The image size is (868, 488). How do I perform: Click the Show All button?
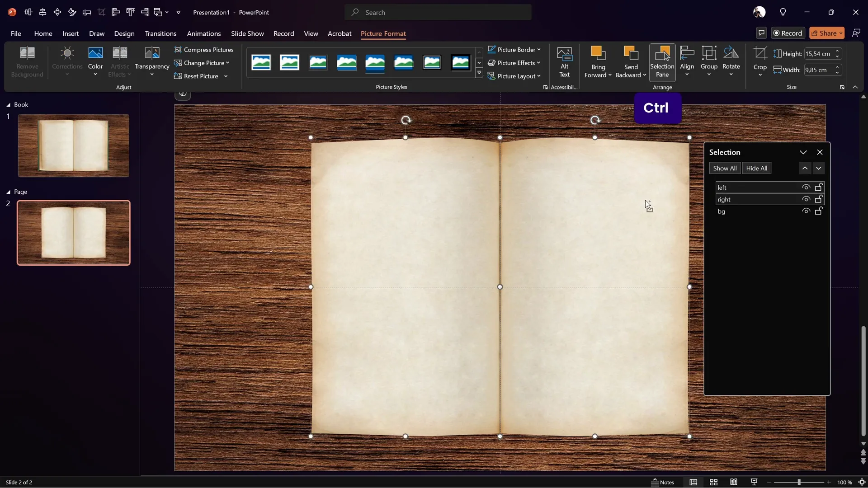click(x=725, y=168)
